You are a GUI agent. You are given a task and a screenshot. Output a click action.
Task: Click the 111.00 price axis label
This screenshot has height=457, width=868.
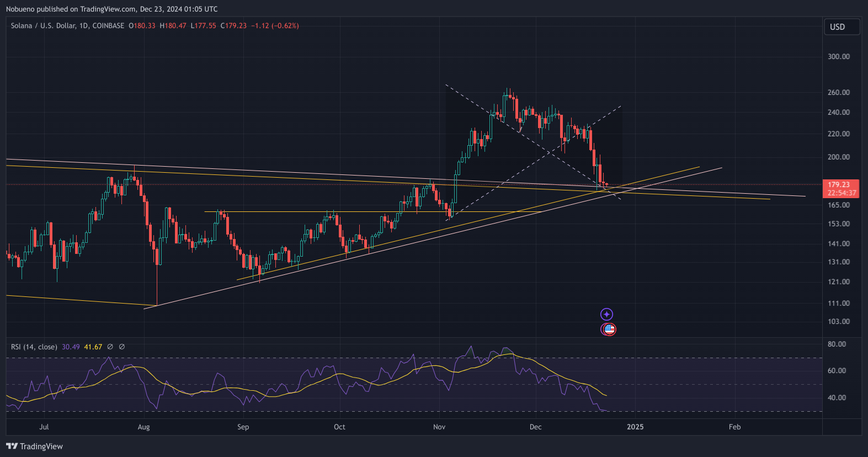(839, 303)
